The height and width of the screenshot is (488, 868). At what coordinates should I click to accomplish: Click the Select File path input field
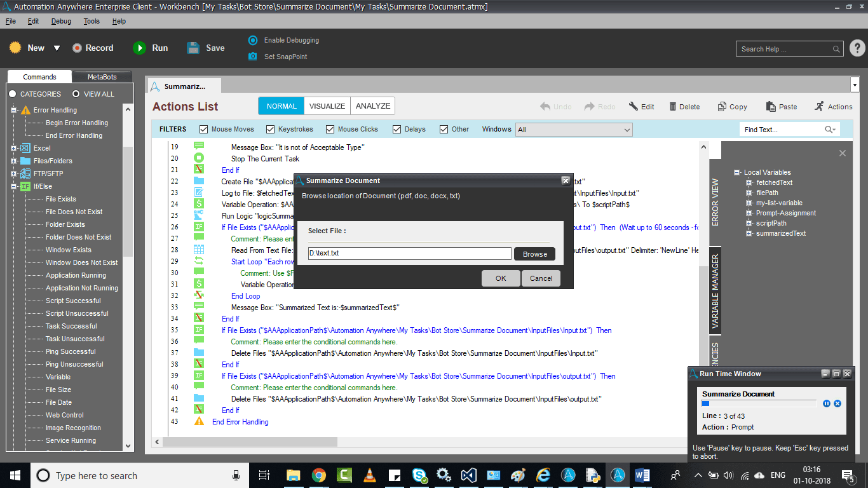(x=409, y=254)
